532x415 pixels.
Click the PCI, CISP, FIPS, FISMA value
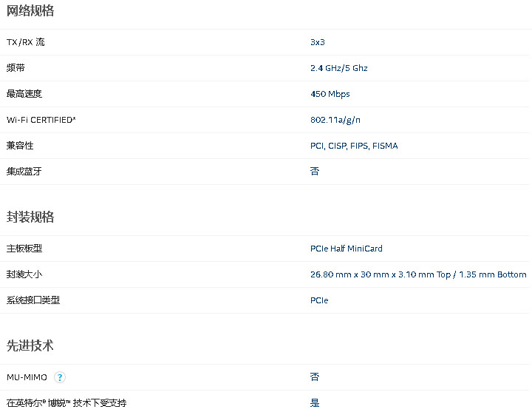[x=354, y=146]
